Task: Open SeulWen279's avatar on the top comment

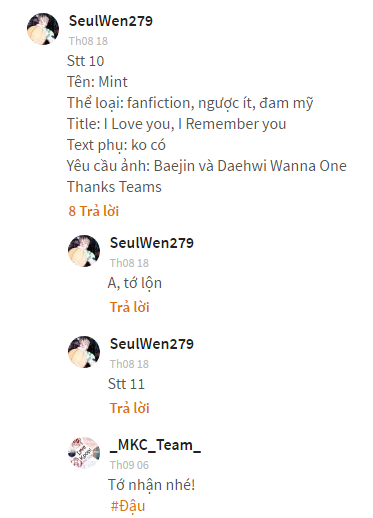Action: (x=43, y=29)
